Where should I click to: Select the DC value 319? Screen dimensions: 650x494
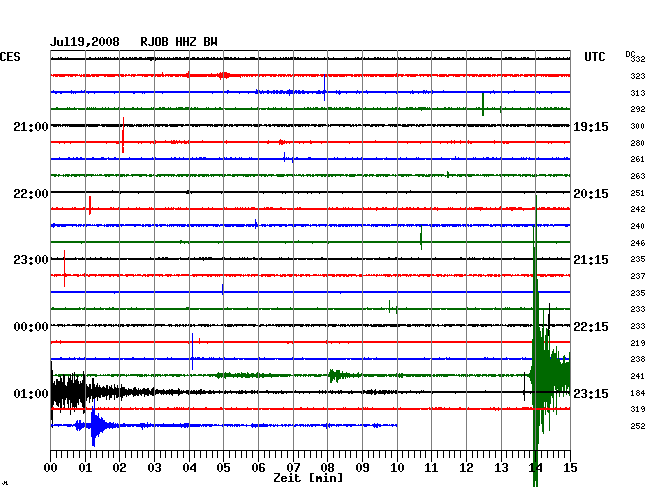pos(638,409)
